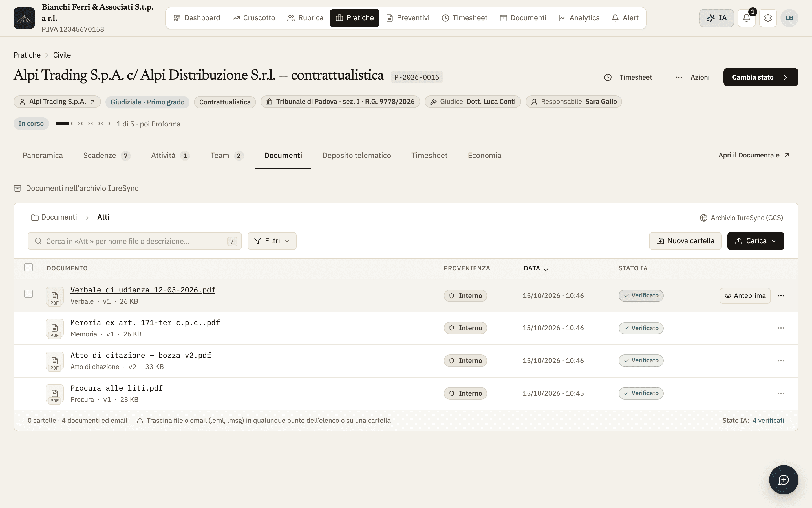Click the firm logo icon
The image size is (812, 508).
24,18
